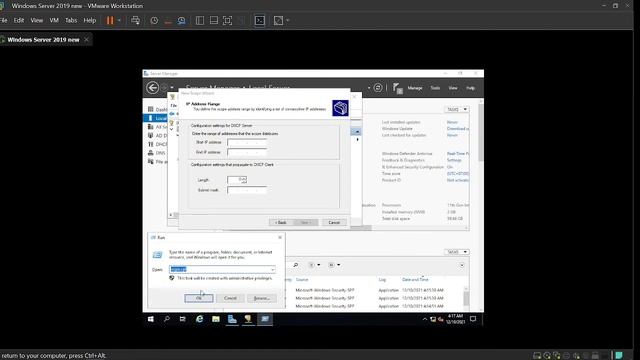Click the Server Manager back arrow
This screenshot has width=640, height=360.
pyautogui.click(x=152, y=88)
